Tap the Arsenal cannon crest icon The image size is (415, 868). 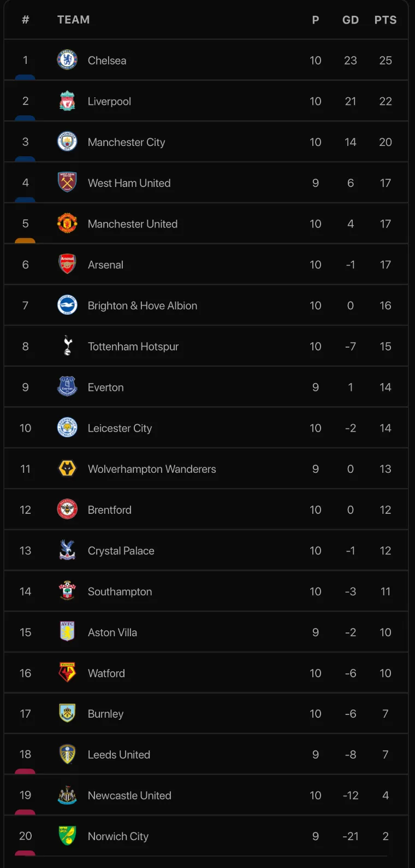click(x=67, y=265)
